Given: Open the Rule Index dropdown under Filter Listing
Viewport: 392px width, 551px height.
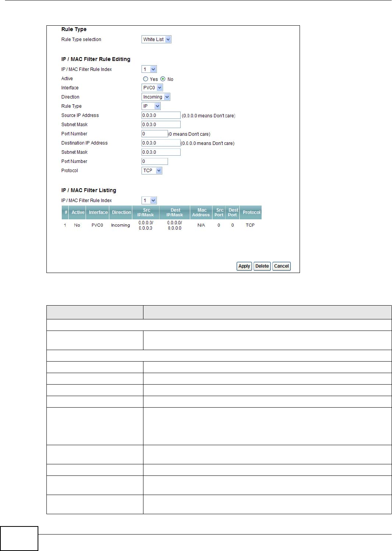Looking at the screenshot, I should click(x=149, y=201).
